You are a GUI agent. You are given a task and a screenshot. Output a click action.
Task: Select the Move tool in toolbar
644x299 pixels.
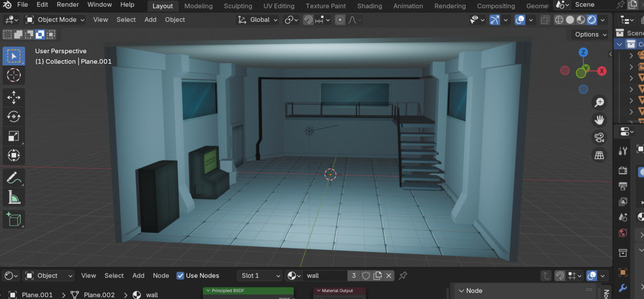click(x=14, y=97)
